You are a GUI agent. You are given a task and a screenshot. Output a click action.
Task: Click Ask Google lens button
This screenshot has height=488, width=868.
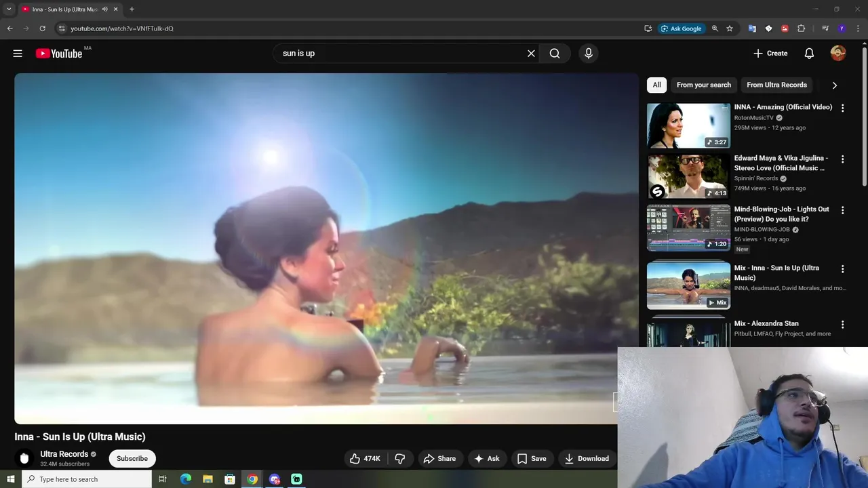(682, 28)
